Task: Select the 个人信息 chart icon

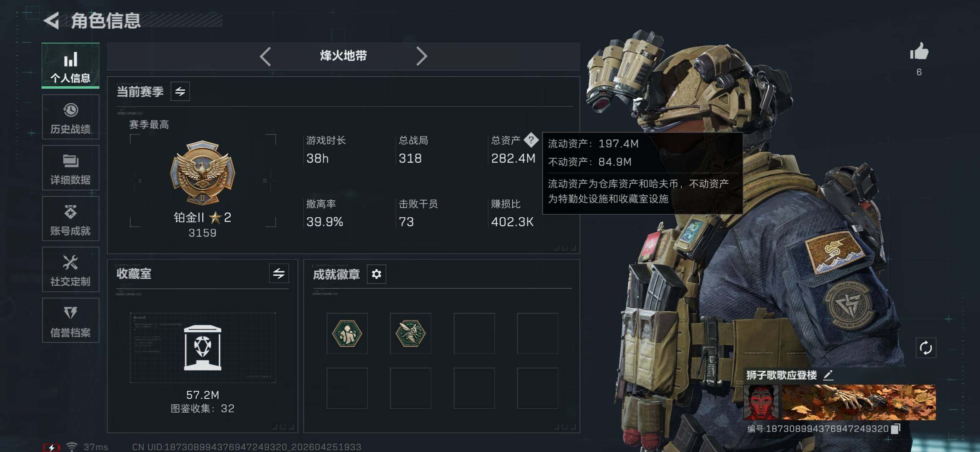Action: pyautogui.click(x=70, y=59)
